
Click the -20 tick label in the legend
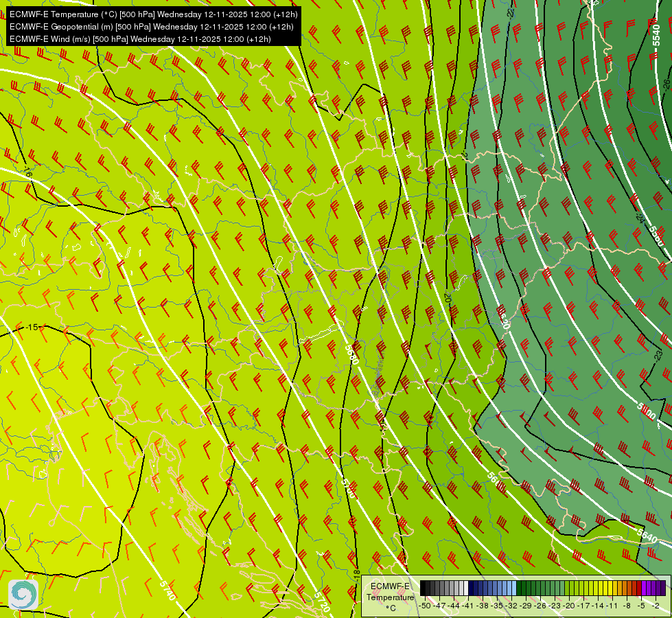coord(569,606)
